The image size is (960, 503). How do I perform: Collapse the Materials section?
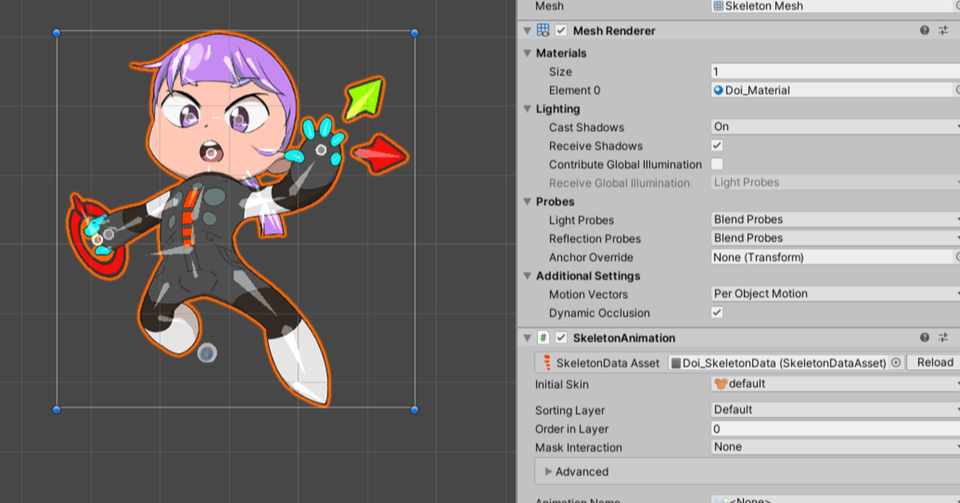[x=527, y=53]
